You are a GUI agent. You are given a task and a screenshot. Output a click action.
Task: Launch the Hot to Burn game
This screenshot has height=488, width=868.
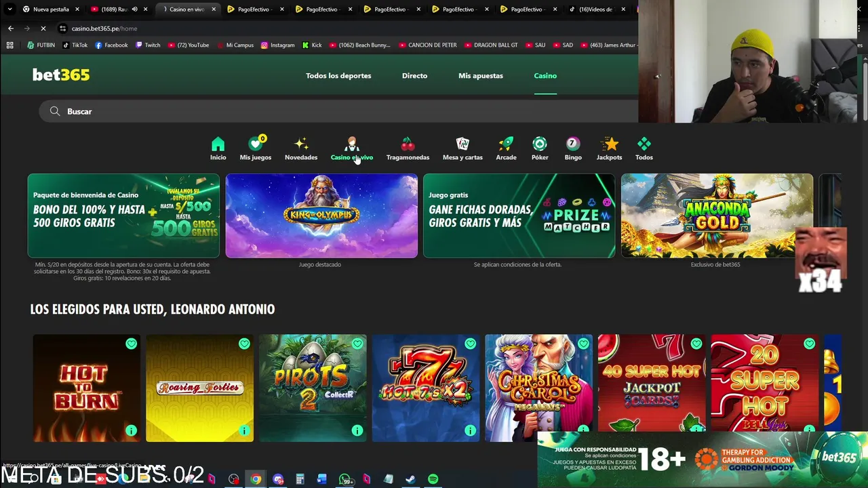click(87, 388)
